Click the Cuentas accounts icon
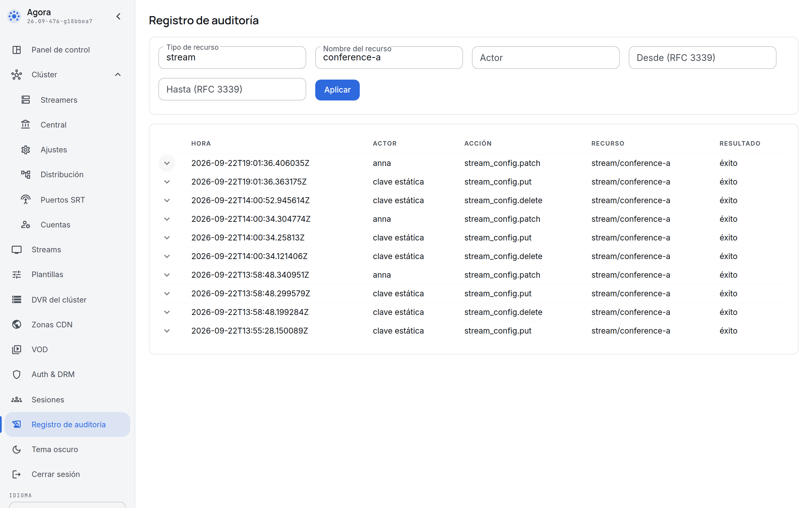 [x=25, y=224]
